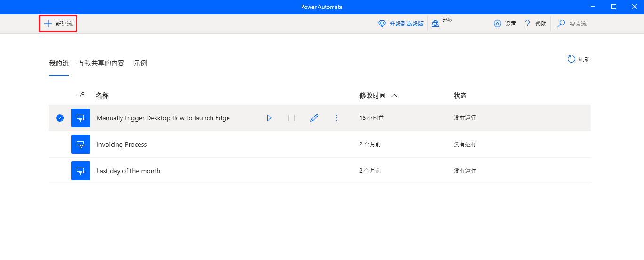Click 2 个月前 in Invoicing Process row
Image resolution: width=644 pixels, height=260 pixels.
click(x=370, y=144)
